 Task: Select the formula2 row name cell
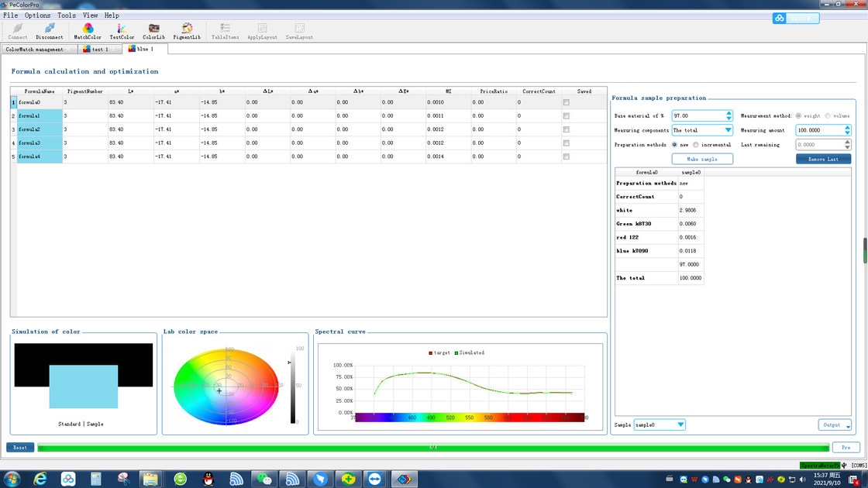(40, 129)
